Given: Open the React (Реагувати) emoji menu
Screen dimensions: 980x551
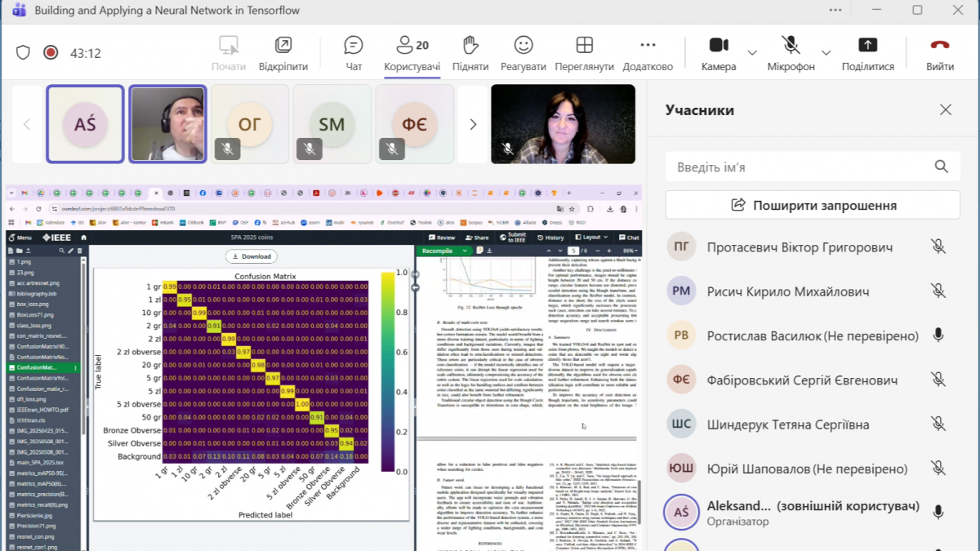Looking at the screenshot, I should pos(523,52).
